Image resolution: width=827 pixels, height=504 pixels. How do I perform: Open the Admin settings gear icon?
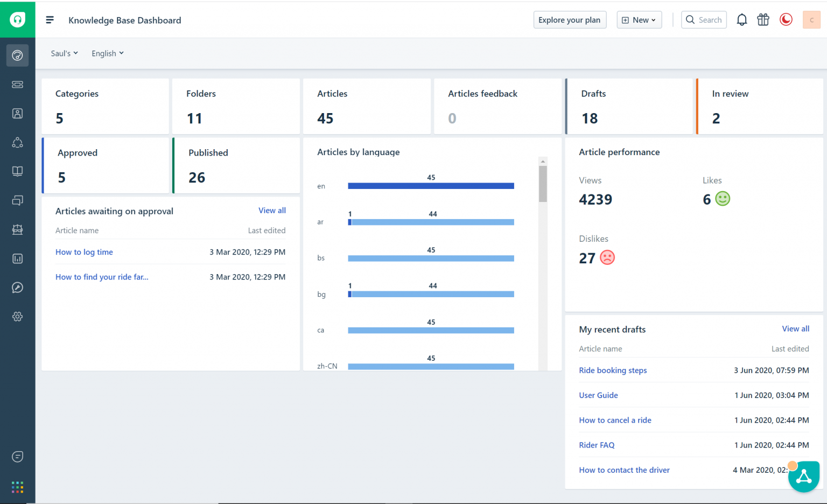(17, 317)
